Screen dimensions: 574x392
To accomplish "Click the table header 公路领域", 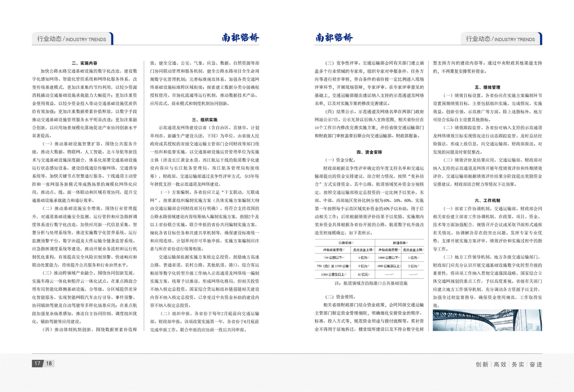I will (x=345, y=243).
